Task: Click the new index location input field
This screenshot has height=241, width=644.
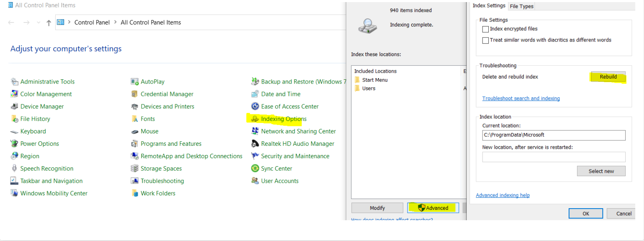Action: 554,157
